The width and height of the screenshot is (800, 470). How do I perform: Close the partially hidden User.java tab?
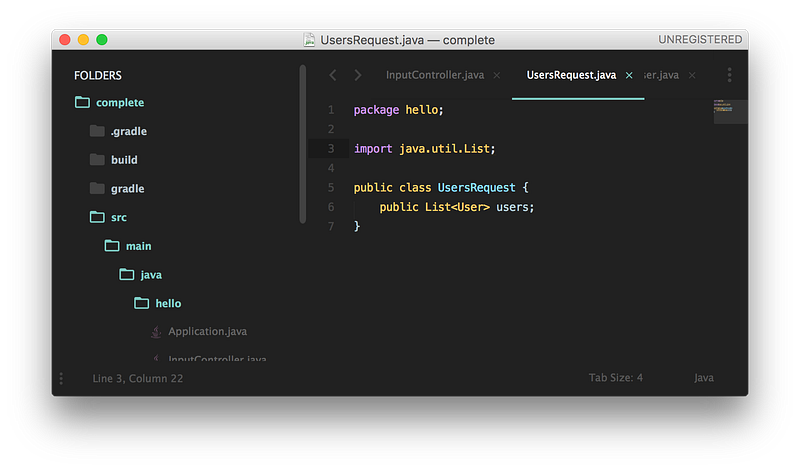click(692, 75)
